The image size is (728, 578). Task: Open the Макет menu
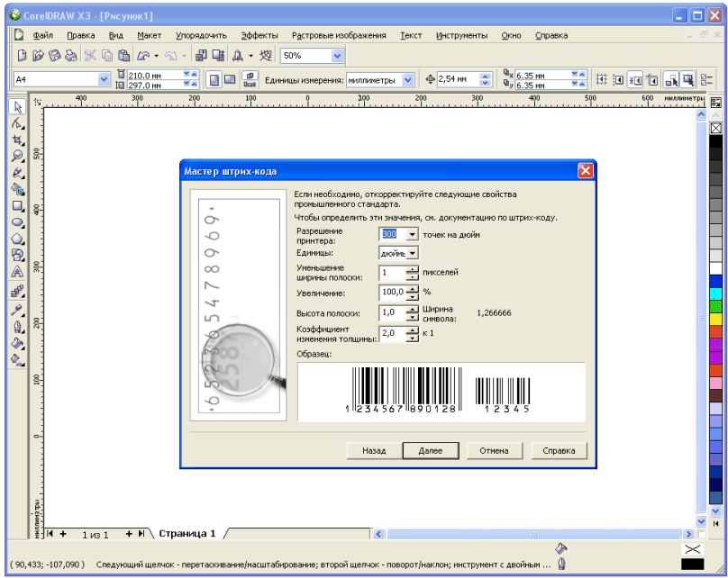tap(149, 35)
